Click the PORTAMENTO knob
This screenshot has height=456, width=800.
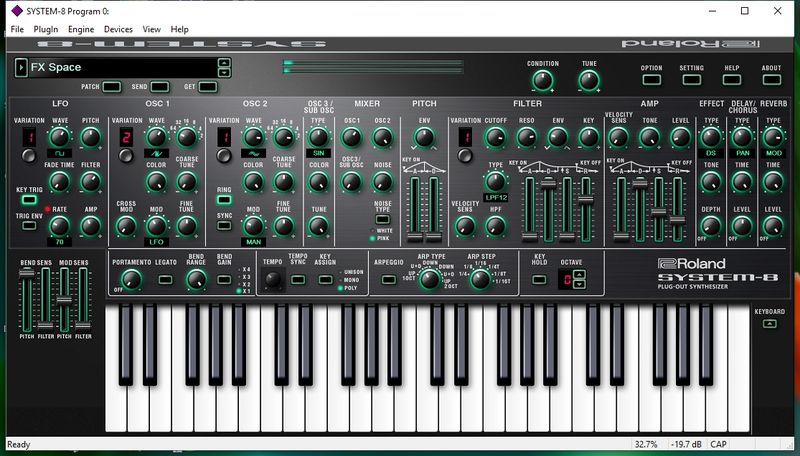pos(131,280)
